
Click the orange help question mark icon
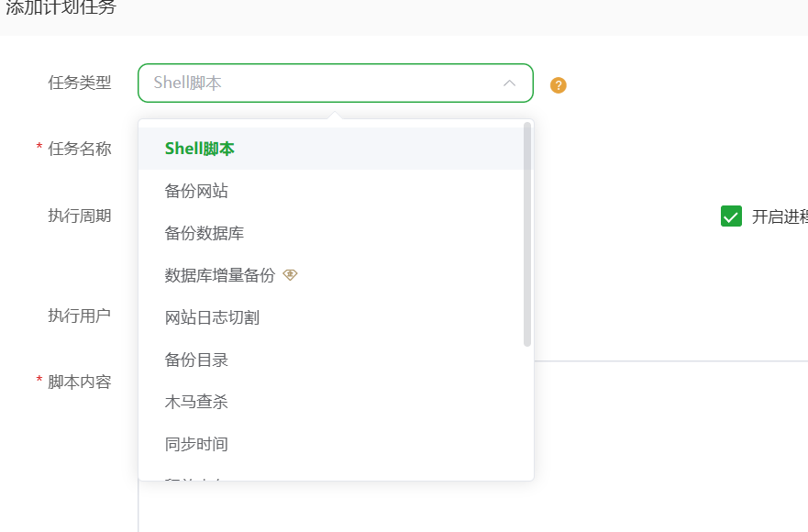pos(558,85)
